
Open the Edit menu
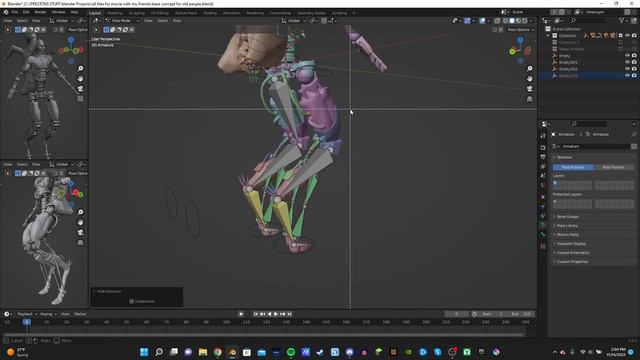click(26, 12)
